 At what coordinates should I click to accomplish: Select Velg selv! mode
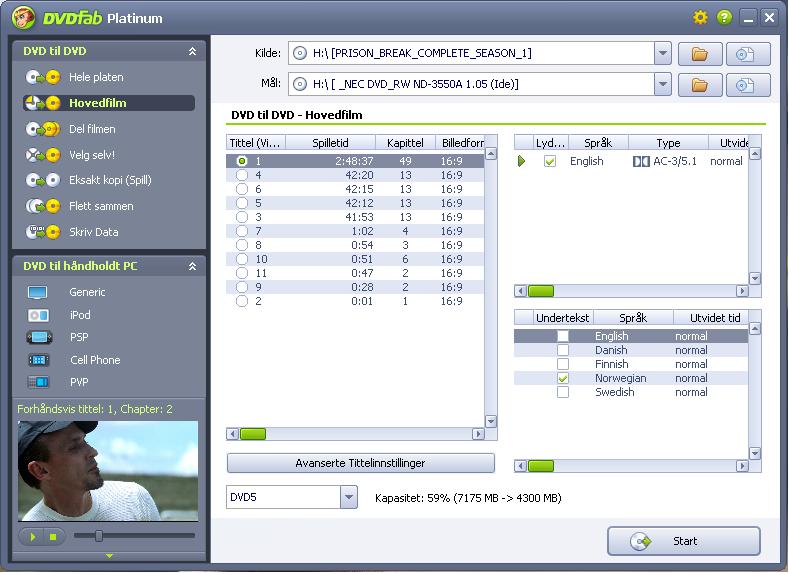click(x=92, y=155)
